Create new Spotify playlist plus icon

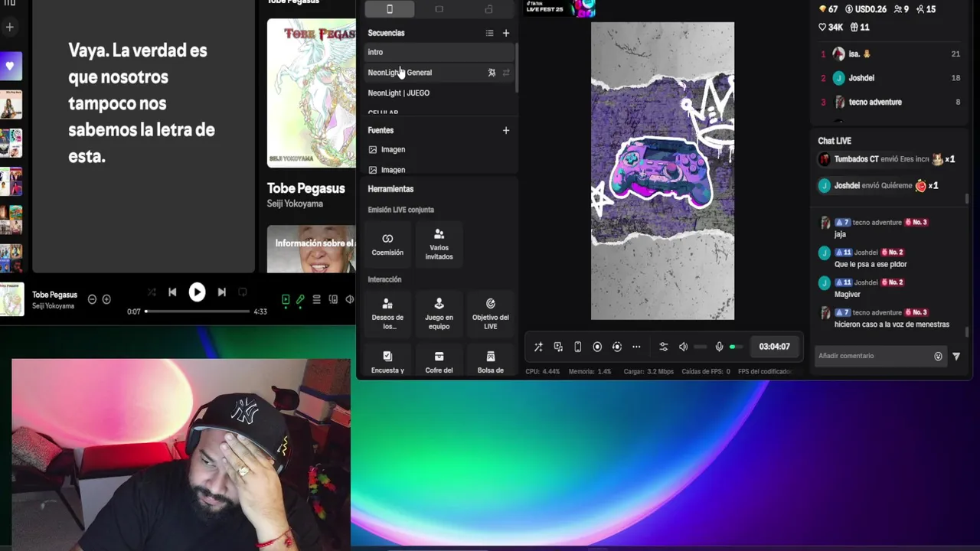9,27
